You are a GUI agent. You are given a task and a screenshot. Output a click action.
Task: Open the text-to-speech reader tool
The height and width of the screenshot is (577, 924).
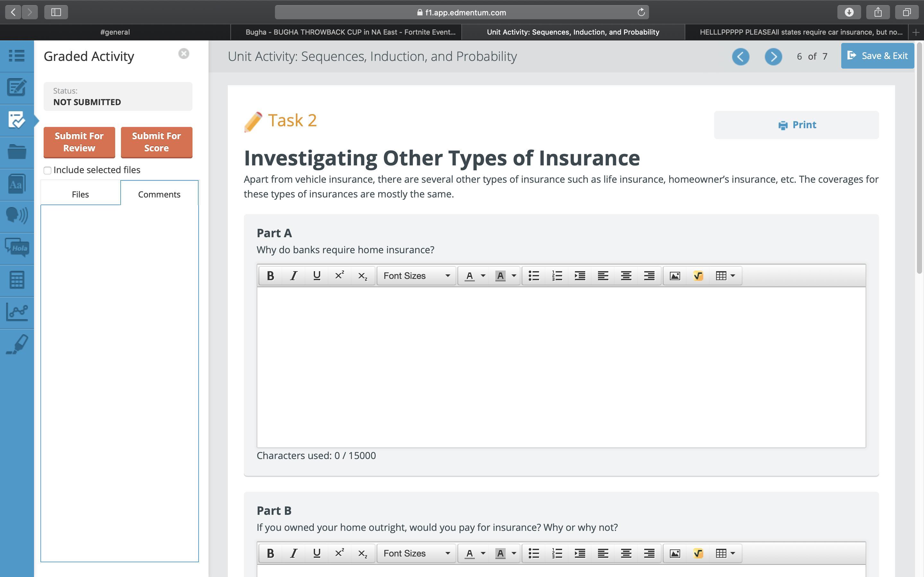[x=17, y=215]
